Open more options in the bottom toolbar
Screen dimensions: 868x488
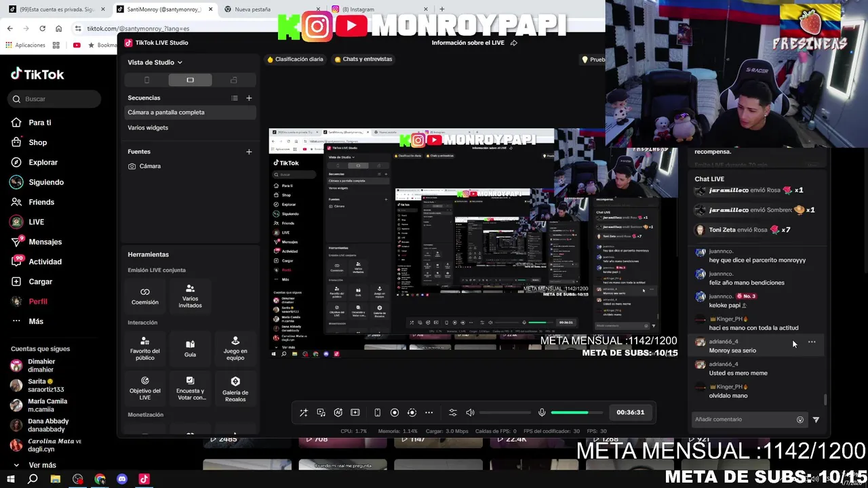(x=429, y=412)
